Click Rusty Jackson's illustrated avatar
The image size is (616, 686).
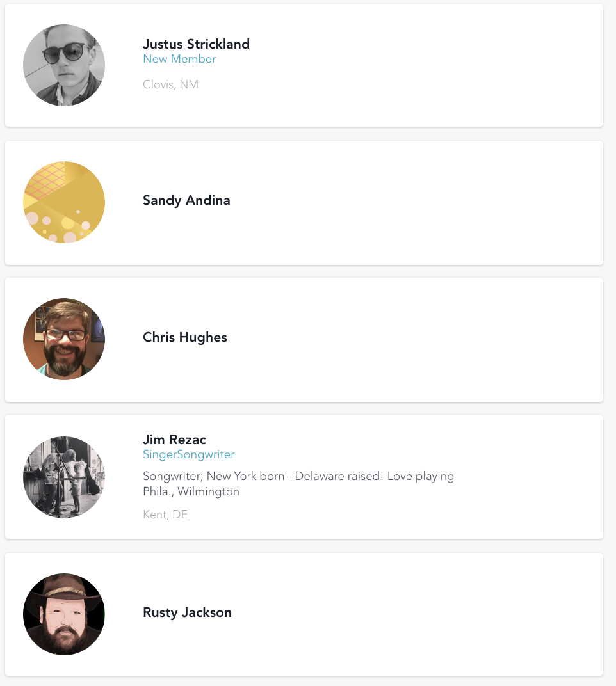coord(64,614)
